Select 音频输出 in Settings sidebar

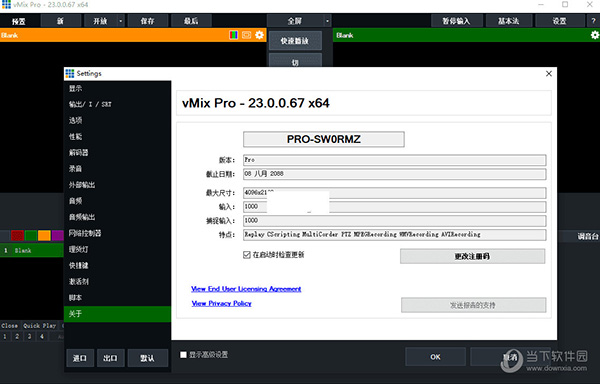pos(117,217)
